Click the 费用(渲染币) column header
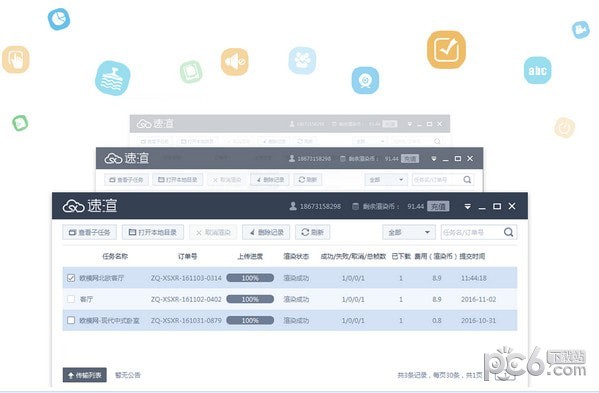This screenshot has width=599, height=393. (435, 256)
